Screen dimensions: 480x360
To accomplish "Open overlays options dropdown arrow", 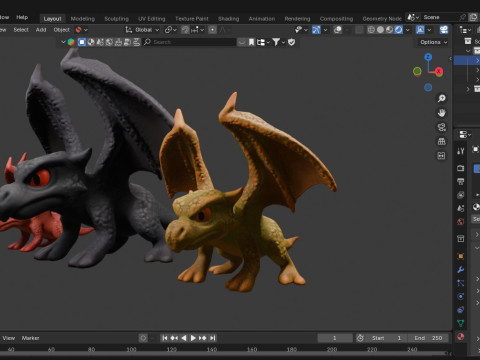I will point(347,30).
